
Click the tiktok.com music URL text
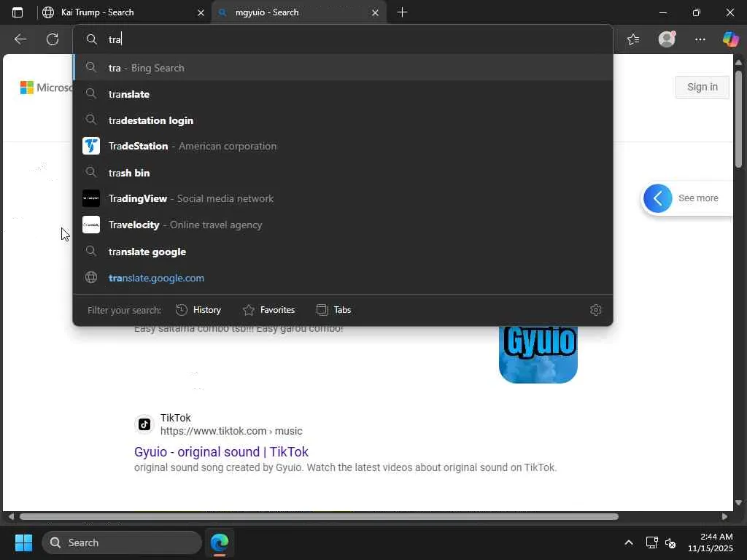pos(231,431)
